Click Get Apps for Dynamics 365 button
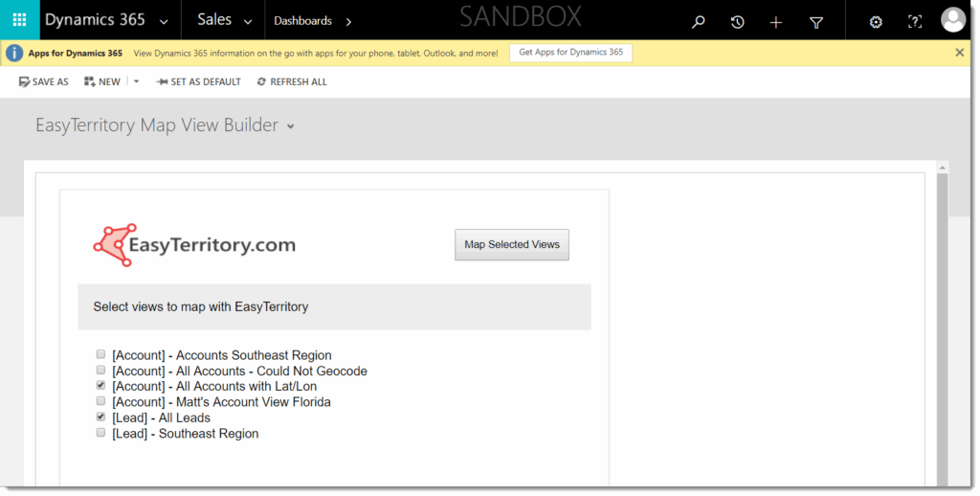The height and width of the screenshot is (496, 980). [x=570, y=53]
